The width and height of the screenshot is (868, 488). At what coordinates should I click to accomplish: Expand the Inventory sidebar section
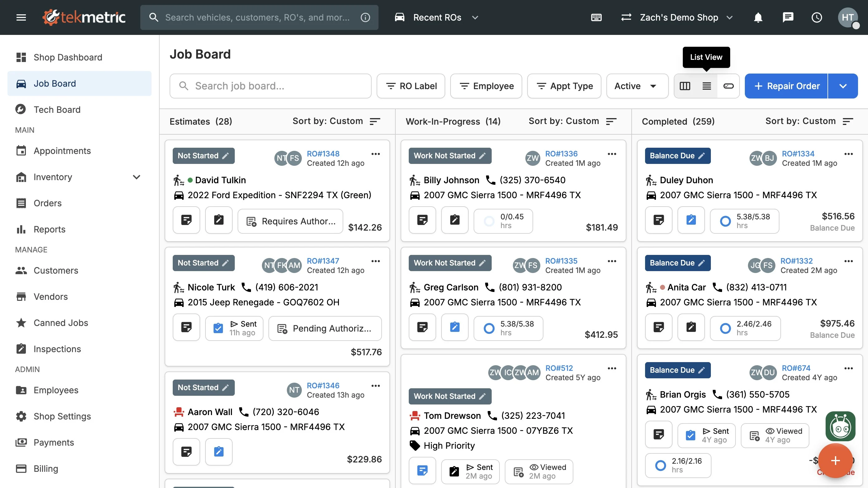136,177
